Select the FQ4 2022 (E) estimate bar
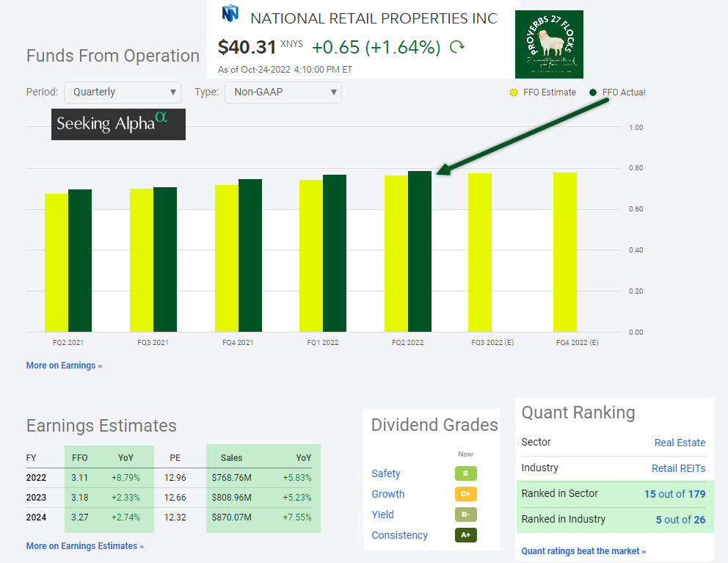Image resolution: width=728 pixels, height=563 pixels. click(565, 252)
